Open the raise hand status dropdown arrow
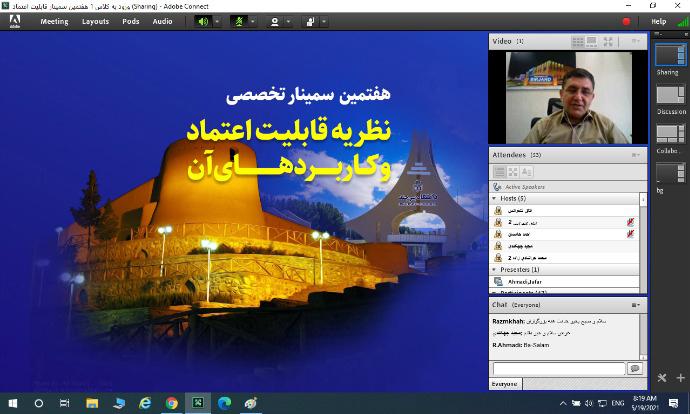 (x=324, y=21)
